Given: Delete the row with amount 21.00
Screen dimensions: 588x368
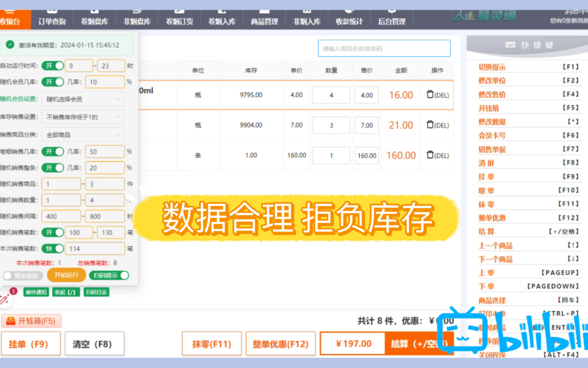Looking at the screenshot, I should click(437, 125).
